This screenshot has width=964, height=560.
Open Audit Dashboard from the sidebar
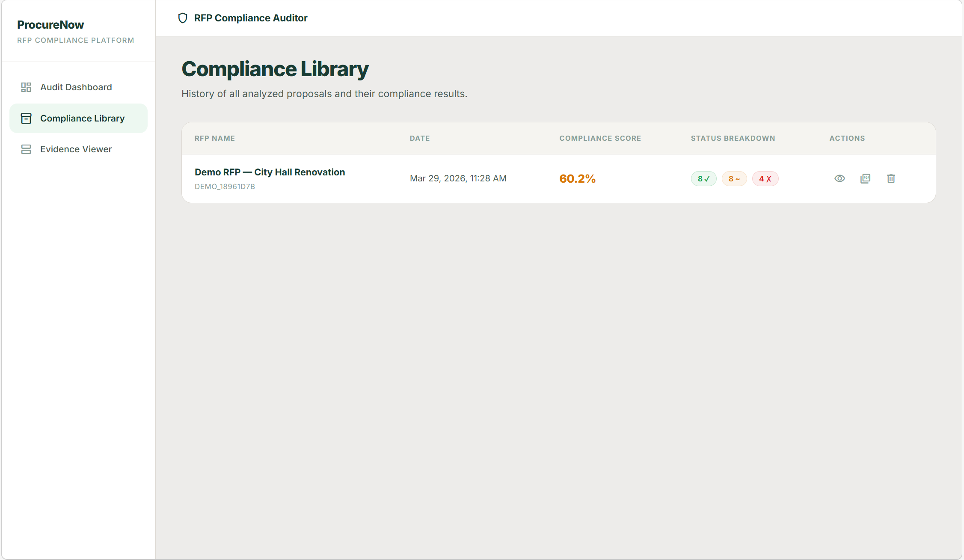tap(76, 87)
